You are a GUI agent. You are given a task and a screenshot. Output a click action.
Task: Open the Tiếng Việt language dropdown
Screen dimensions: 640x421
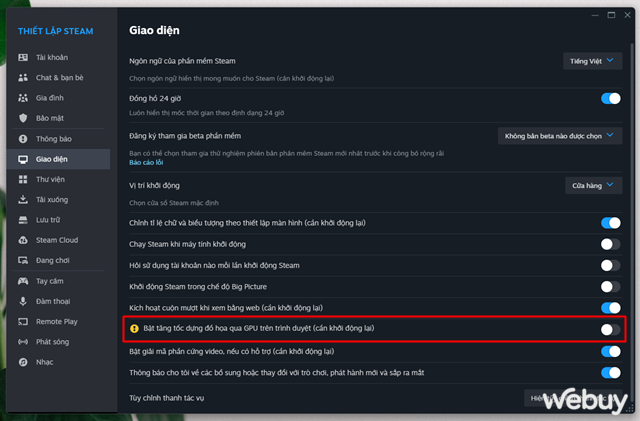[x=593, y=61]
